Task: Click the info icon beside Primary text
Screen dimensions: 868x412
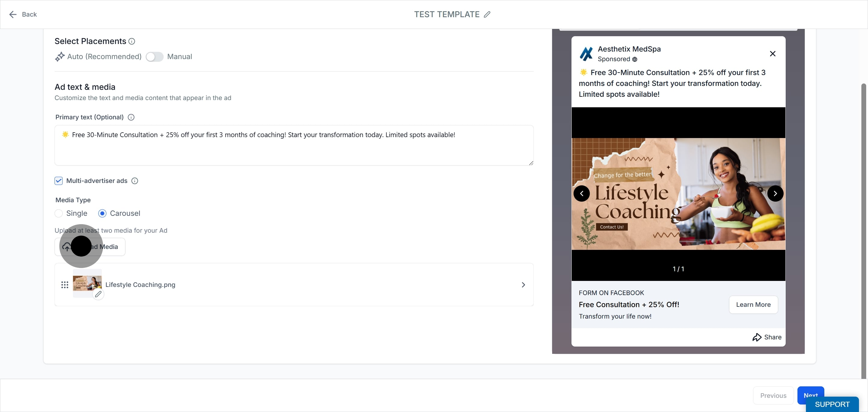Action: coord(131,117)
